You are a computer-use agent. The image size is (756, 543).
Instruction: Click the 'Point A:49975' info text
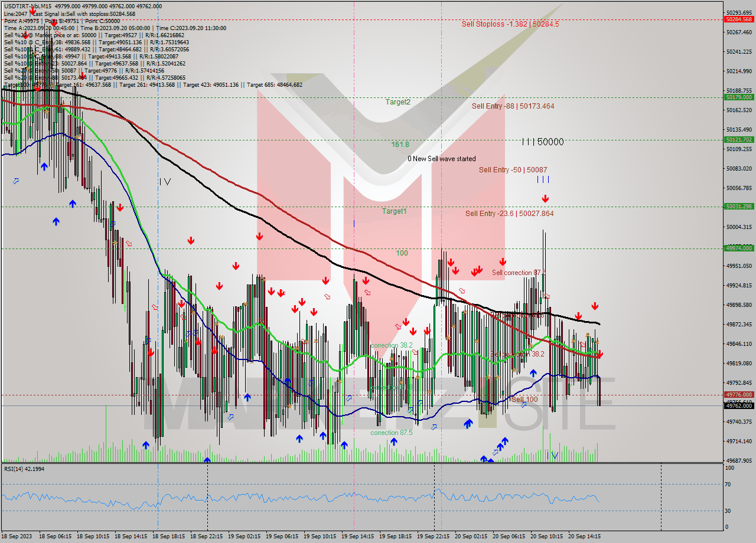[x=22, y=20]
